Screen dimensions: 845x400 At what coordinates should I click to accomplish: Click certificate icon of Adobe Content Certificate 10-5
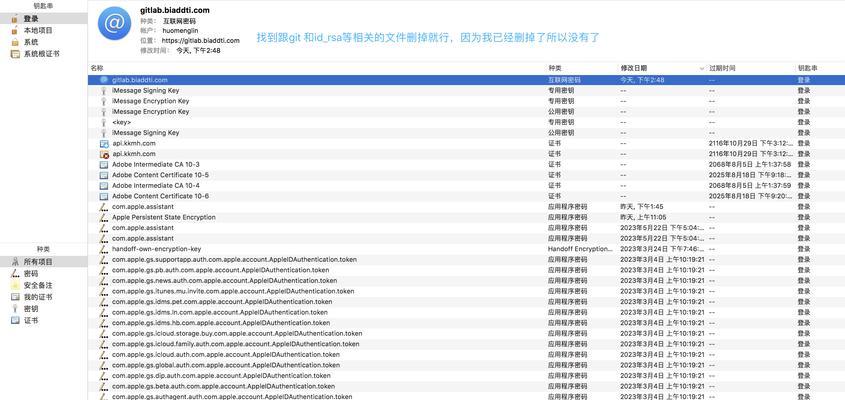pyautogui.click(x=104, y=175)
